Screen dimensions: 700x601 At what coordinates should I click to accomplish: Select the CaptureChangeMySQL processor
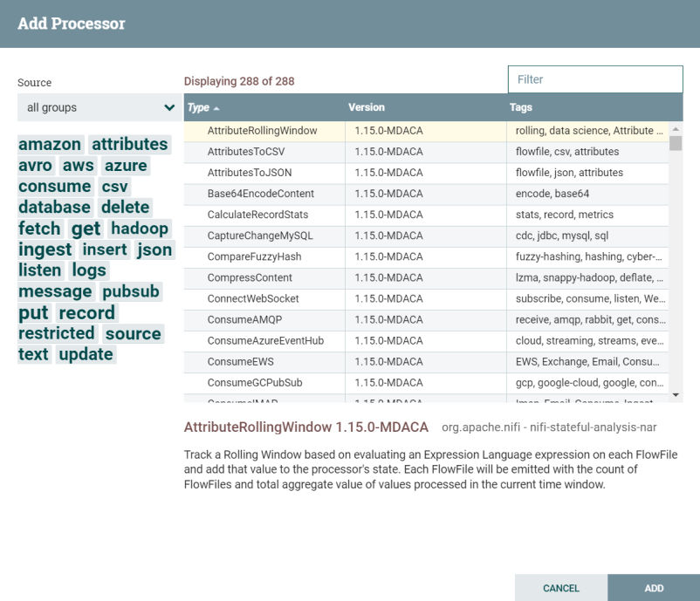click(262, 236)
